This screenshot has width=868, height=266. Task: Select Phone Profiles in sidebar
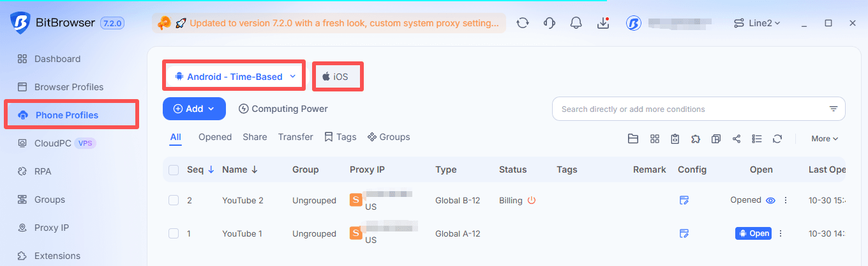[67, 115]
